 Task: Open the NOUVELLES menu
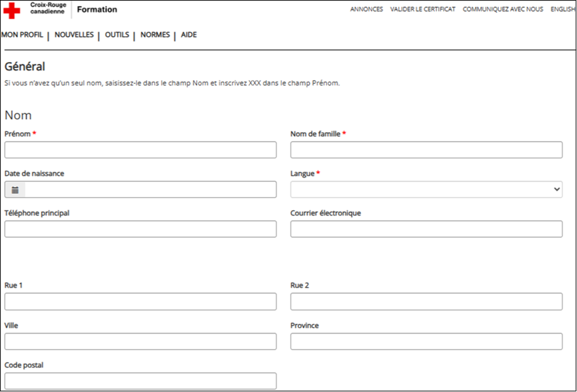(x=74, y=35)
